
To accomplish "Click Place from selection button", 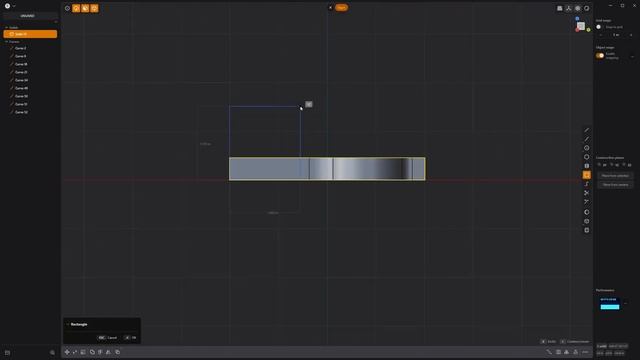I will (x=615, y=176).
